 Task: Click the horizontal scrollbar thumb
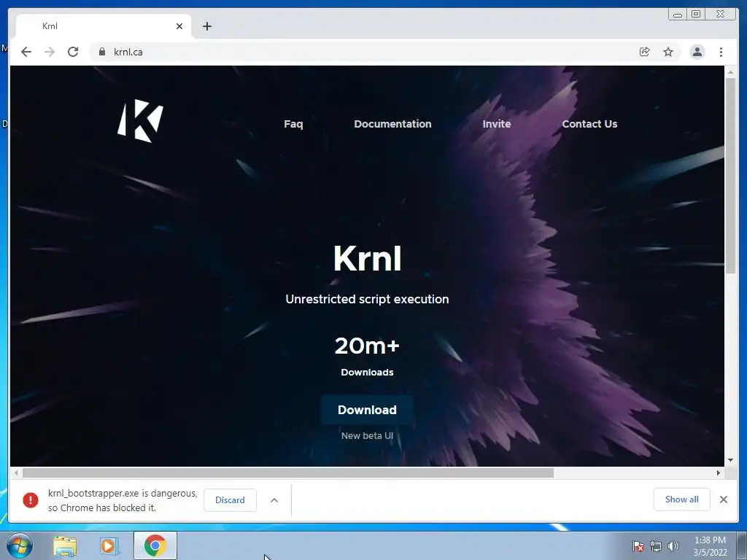click(288, 472)
